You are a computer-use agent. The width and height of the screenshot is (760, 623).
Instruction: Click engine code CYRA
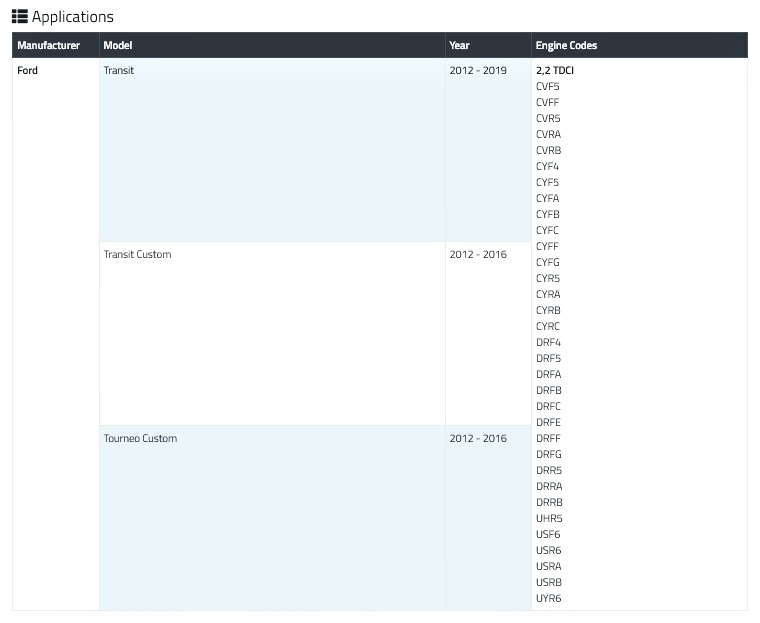point(548,294)
